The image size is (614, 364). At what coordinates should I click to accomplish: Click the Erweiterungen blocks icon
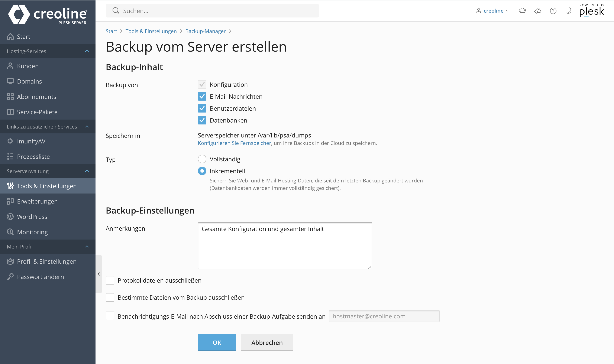click(x=10, y=201)
